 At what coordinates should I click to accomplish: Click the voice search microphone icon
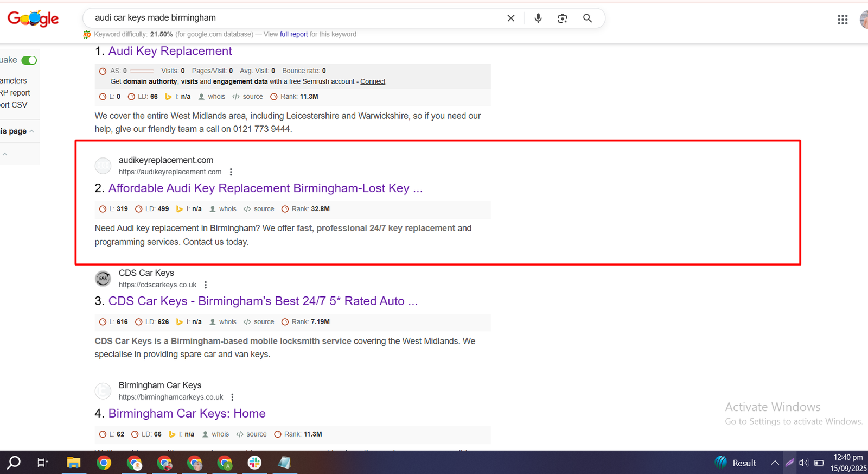pos(538,18)
